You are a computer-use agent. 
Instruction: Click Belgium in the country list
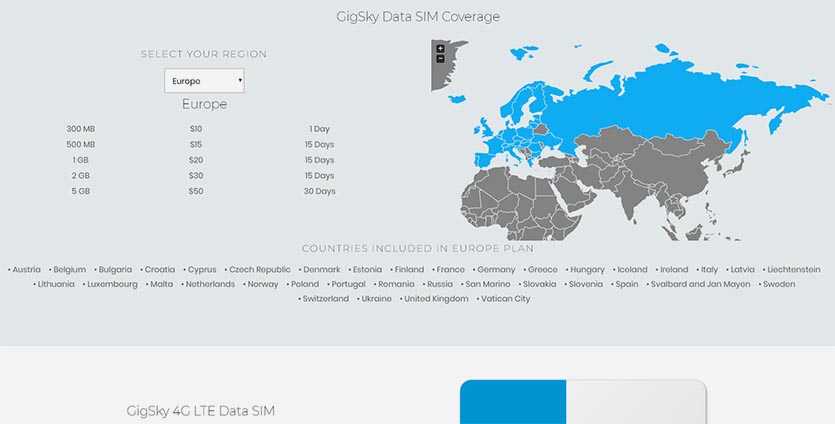tap(70, 270)
